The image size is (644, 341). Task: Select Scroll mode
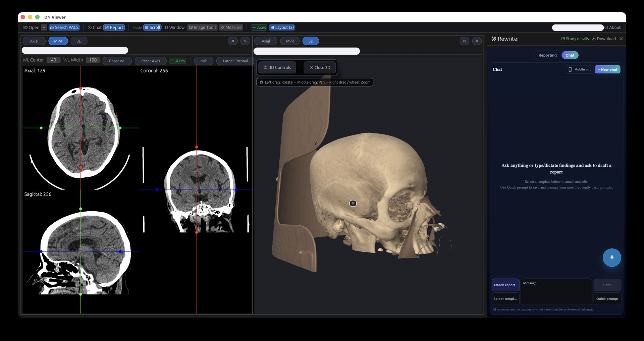[153, 27]
